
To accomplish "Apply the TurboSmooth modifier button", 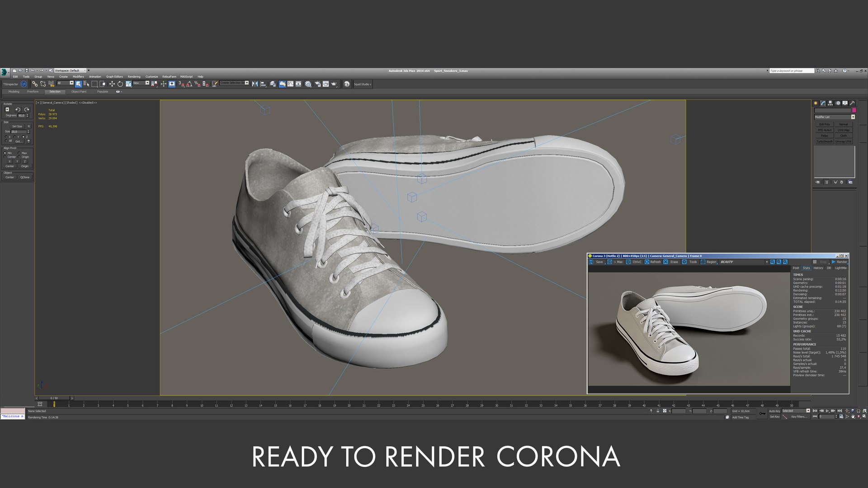I will [x=825, y=141].
